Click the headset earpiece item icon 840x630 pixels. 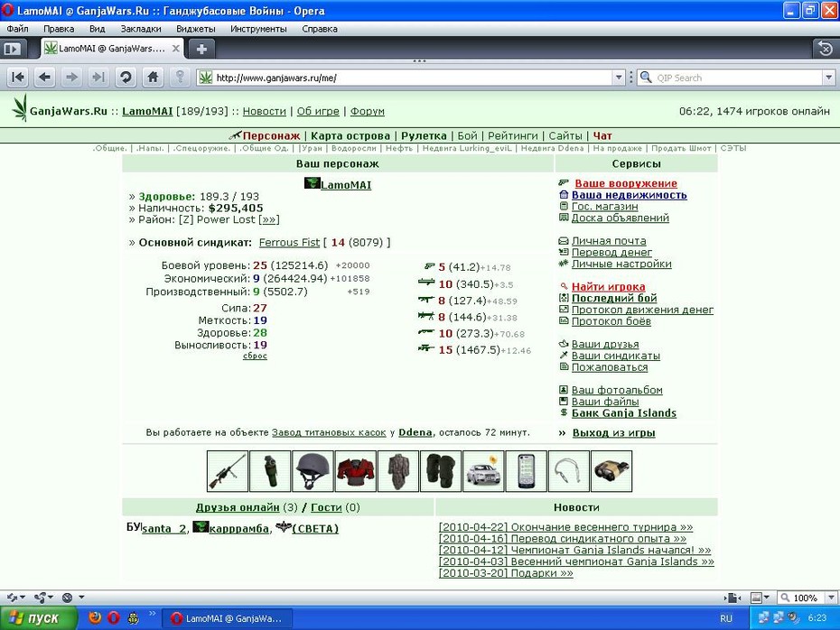click(x=568, y=471)
